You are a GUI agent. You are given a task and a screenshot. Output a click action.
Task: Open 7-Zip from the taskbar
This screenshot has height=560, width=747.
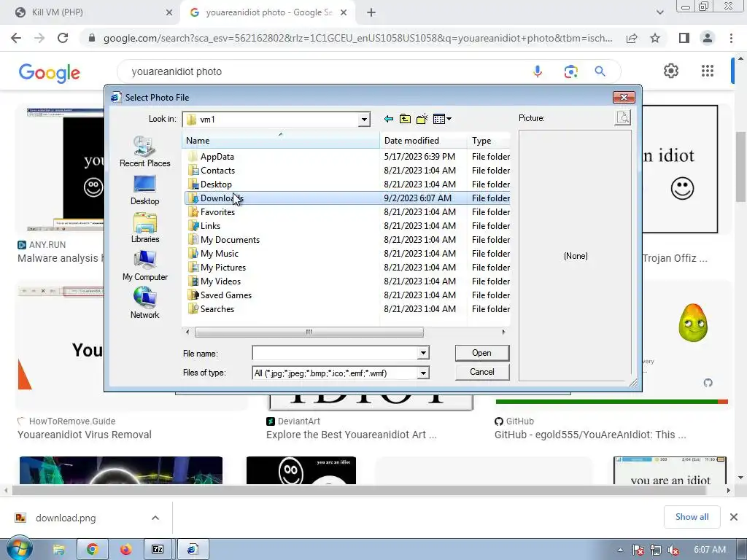(158, 550)
